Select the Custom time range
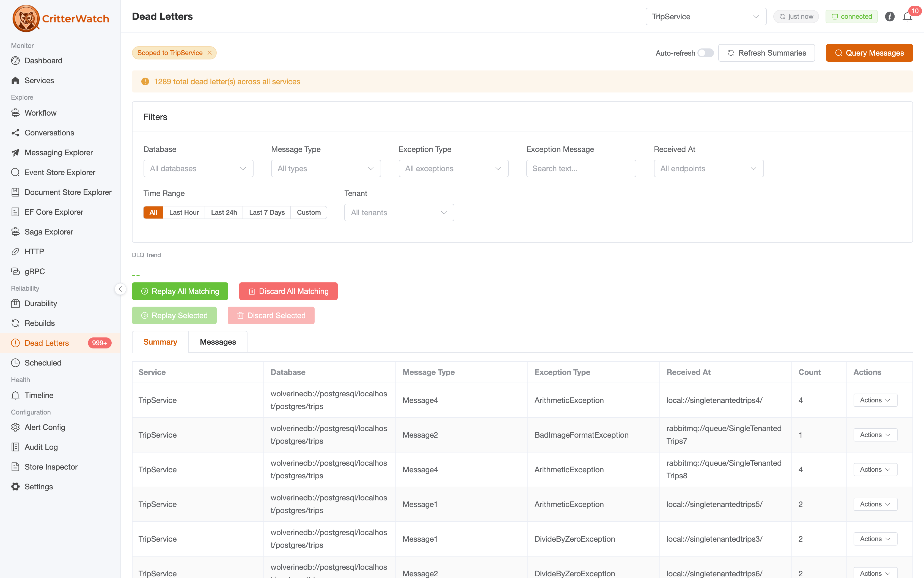Screen dimensions: 924x578 point(309,212)
